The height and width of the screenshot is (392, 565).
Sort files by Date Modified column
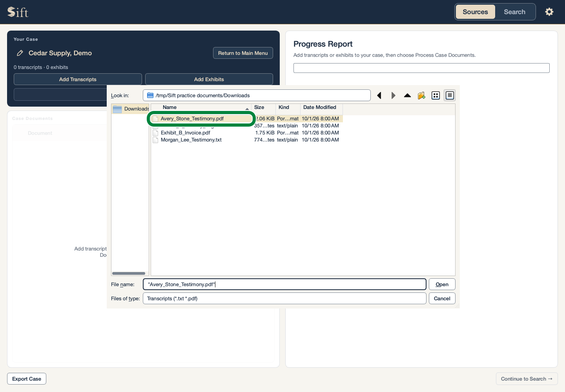click(321, 107)
